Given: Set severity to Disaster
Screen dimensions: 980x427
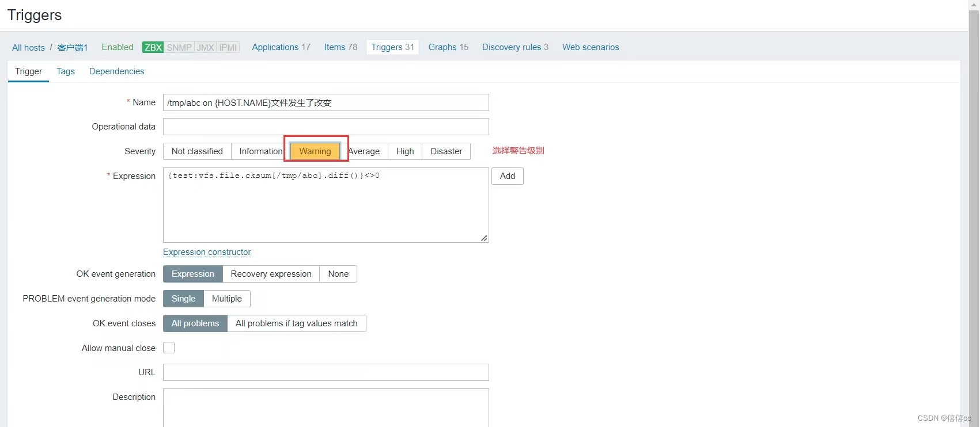Looking at the screenshot, I should [x=447, y=151].
